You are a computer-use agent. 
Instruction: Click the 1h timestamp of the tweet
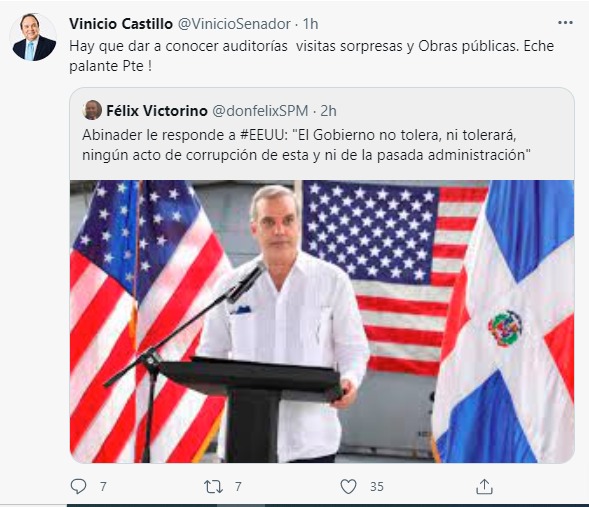tap(311, 24)
